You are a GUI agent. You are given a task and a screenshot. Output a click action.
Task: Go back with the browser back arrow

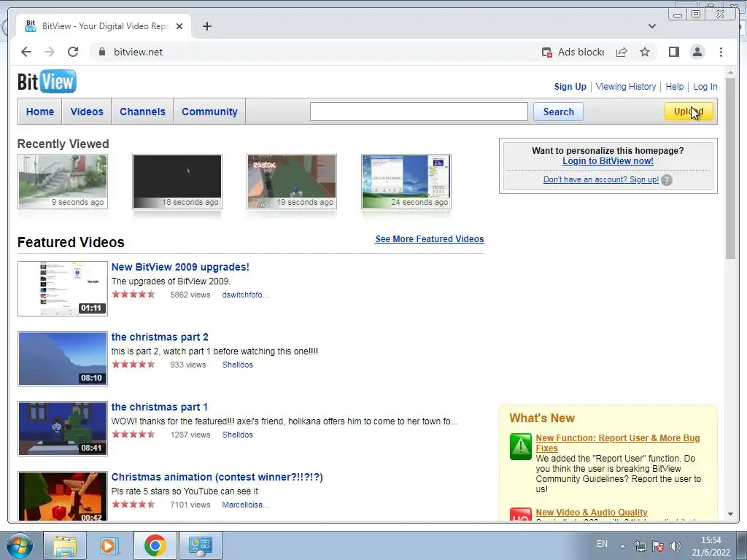click(x=26, y=52)
